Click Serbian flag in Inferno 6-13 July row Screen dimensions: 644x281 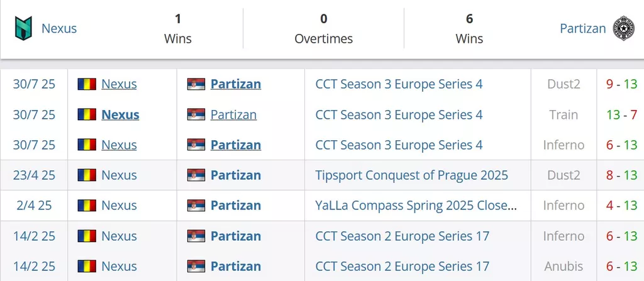pos(196,145)
